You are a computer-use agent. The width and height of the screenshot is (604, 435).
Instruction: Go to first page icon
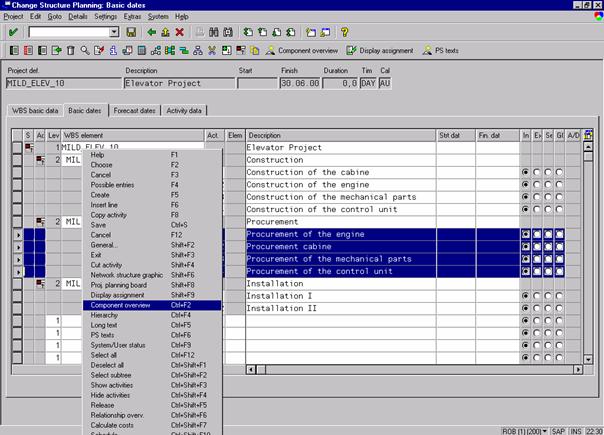coord(248,32)
